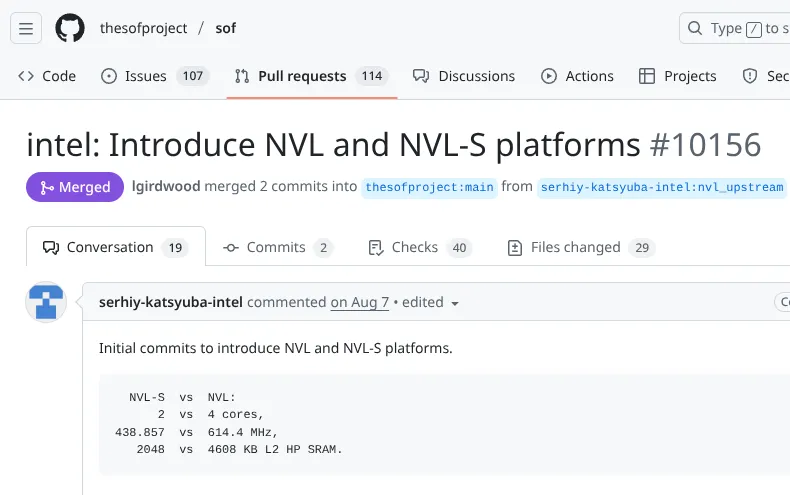The height and width of the screenshot is (495, 790).
Task: Click the 'on Aug 7' timestamp link
Action: [359, 302]
